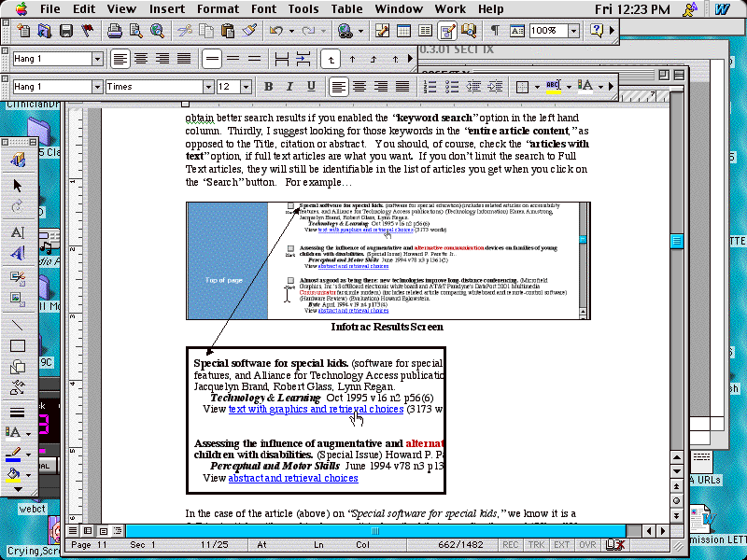The width and height of the screenshot is (747, 560).
Task: Click the Columns icon in toolbar
Action: (x=425, y=31)
